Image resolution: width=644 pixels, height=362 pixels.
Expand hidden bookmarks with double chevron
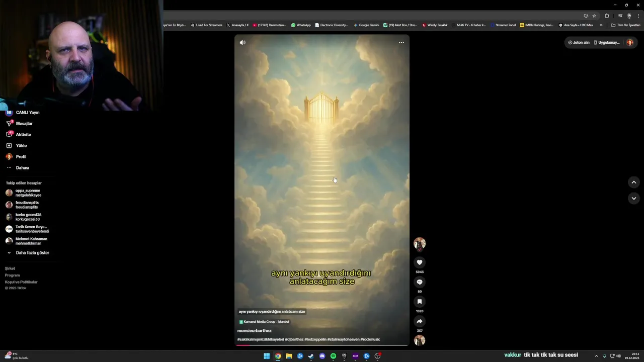(x=601, y=25)
